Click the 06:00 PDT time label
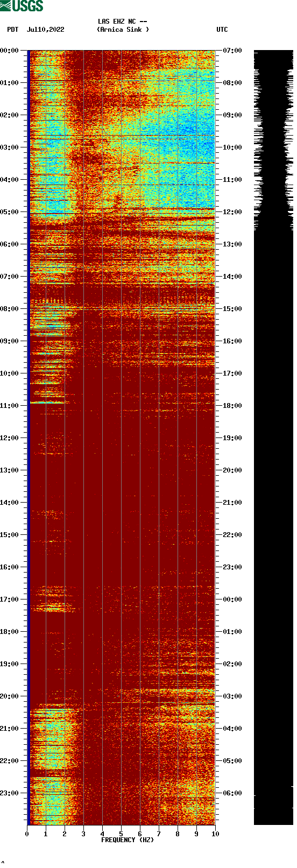The image size is (297, 868). [10, 244]
